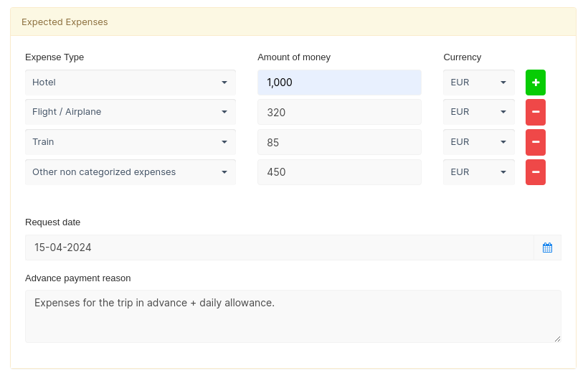Screen dimensions: 588x386
Task: Focus the amount field showing 320
Action: (x=339, y=113)
